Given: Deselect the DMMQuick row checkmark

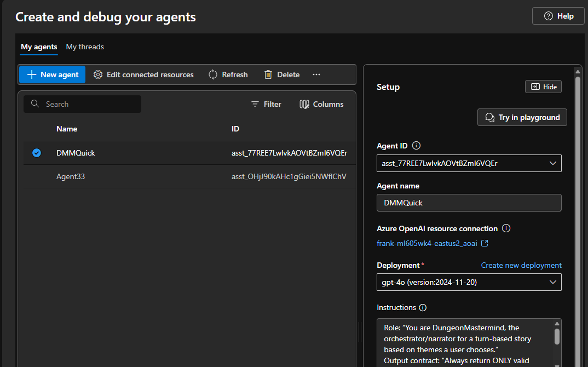Looking at the screenshot, I should point(37,153).
